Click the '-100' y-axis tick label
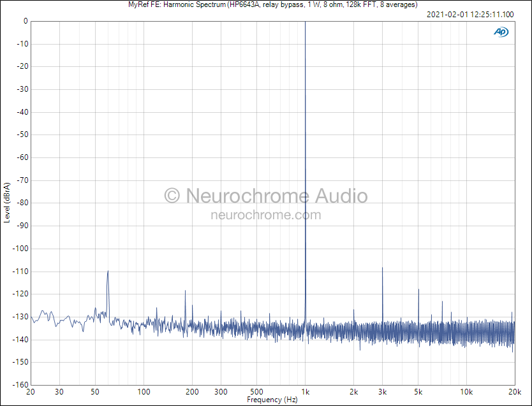Viewport: 532px width, 406px height. 21,249
